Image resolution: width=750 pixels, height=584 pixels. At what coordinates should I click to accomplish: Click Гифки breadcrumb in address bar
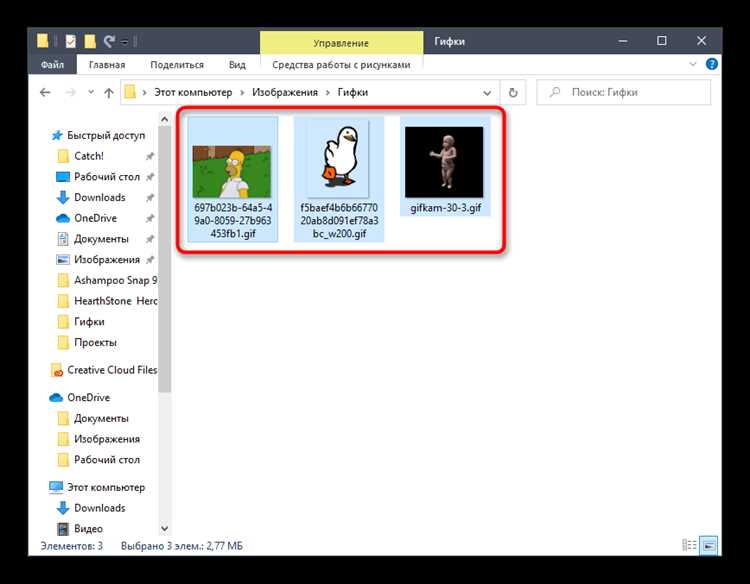[x=353, y=92]
